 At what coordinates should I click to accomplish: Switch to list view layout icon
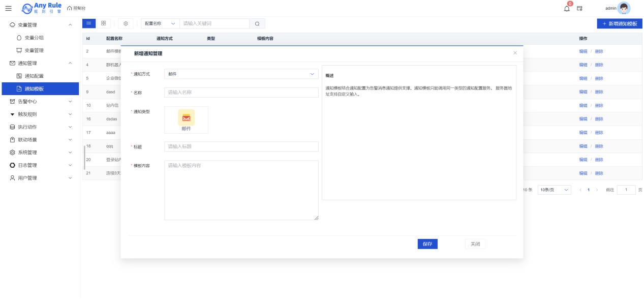[89, 23]
